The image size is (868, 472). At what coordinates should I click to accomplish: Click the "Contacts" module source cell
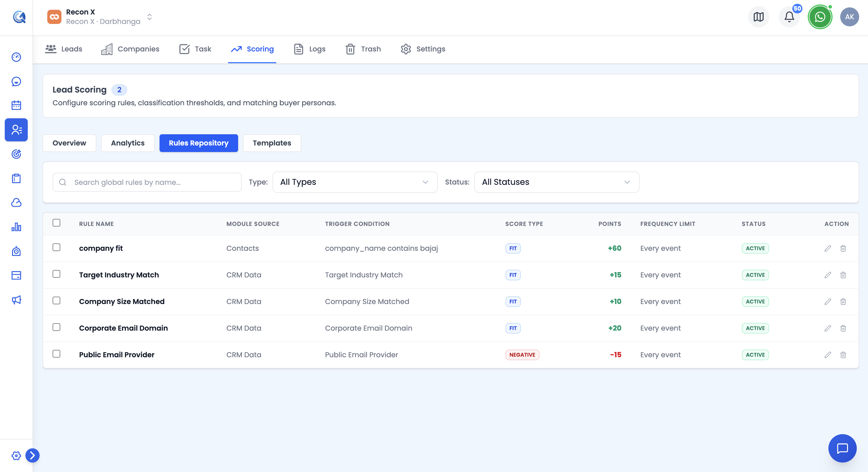[243, 248]
